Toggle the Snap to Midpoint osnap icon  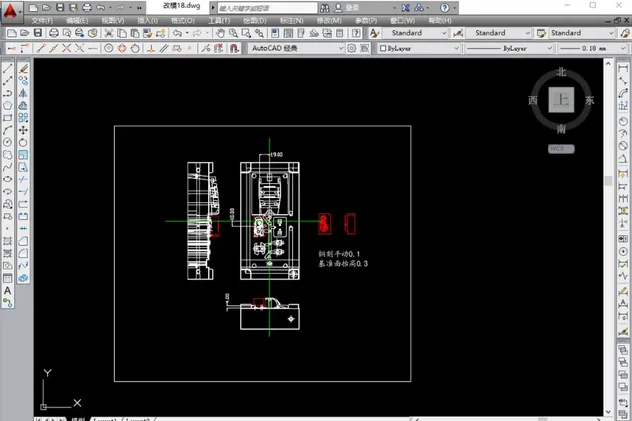point(54,48)
